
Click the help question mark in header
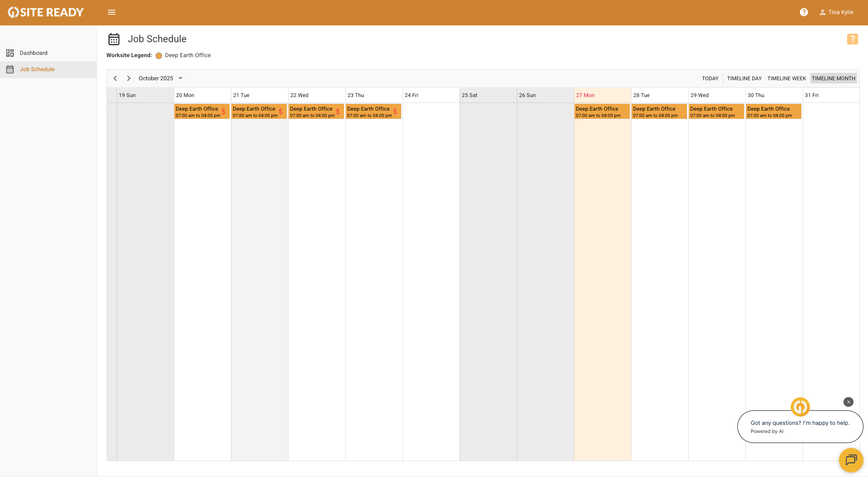pyautogui.click(x=804, y=12)
